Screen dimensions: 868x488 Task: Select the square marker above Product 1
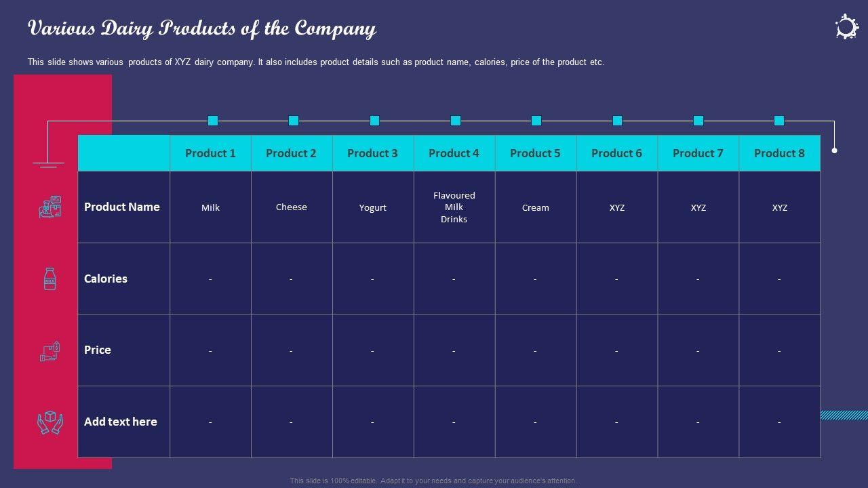pos(213,121)
